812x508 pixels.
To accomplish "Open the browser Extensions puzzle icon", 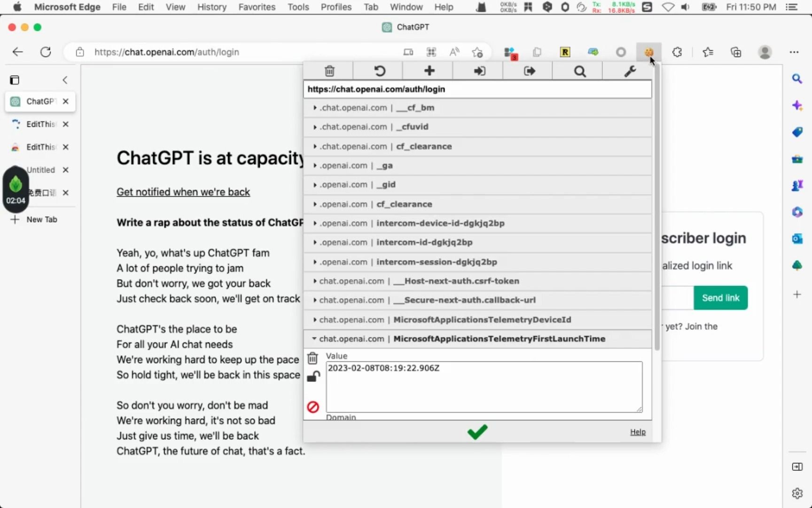I will [x=677, y=52].
